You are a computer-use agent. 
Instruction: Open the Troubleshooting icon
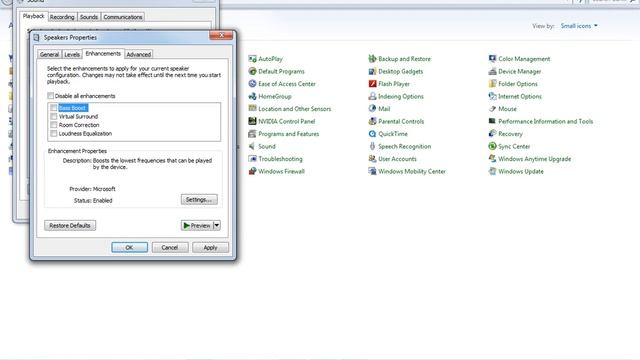[252, 159]
